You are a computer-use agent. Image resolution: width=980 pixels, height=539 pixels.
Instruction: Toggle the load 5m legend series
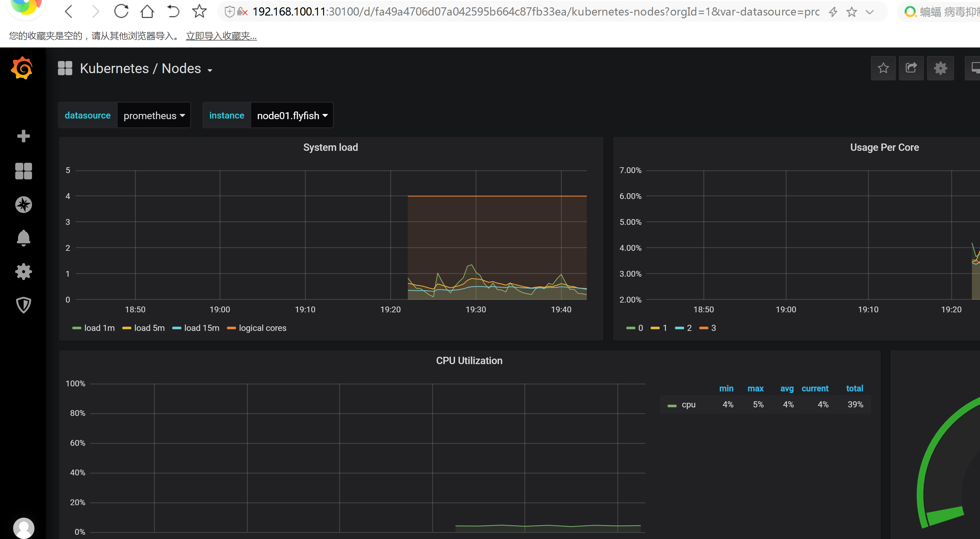[x=149, y=328]
